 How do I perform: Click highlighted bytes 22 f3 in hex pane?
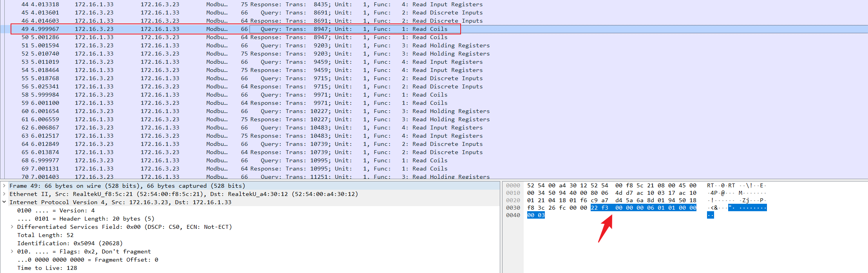pyautogui.click(x=599, y=208)
